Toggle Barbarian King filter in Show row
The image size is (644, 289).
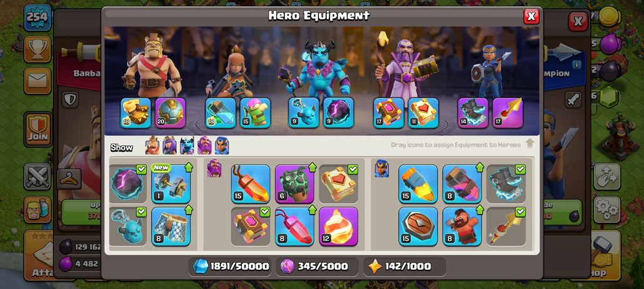click(x=152, y=146)
